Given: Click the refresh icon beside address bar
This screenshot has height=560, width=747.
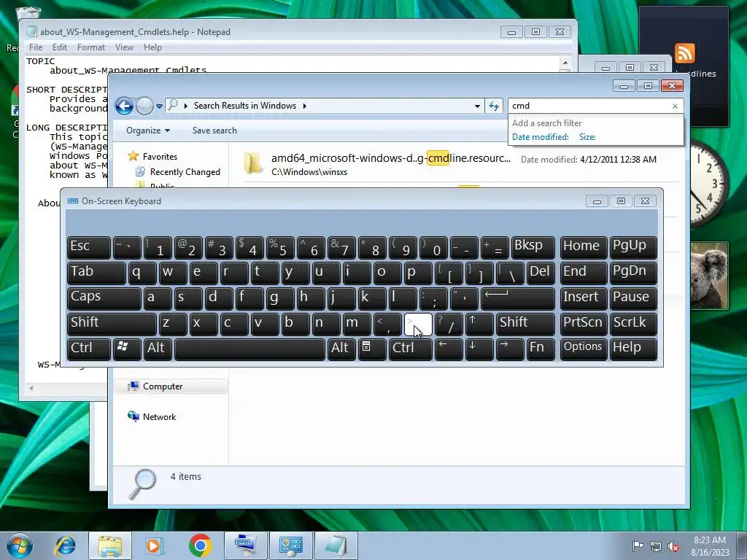Looking at the screenshot, I should point(494,106).
